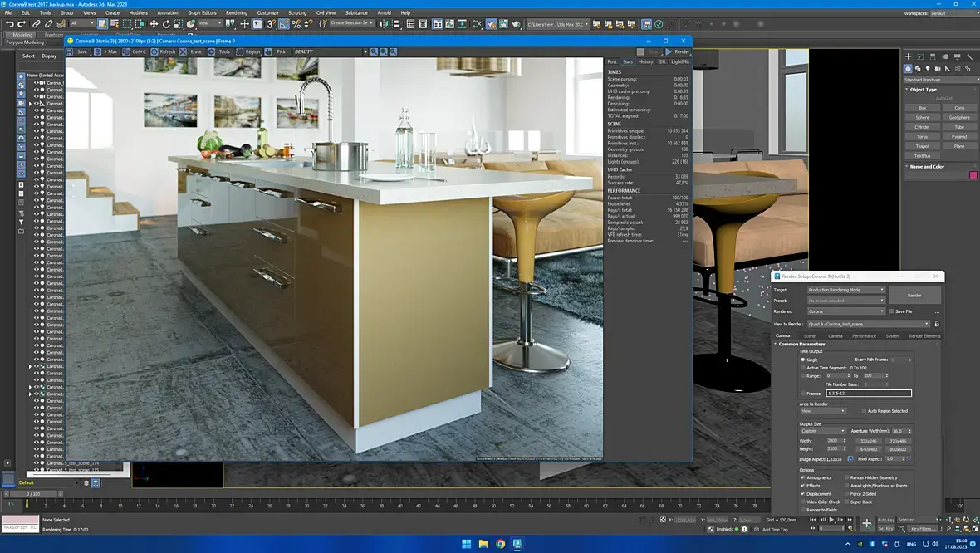Choose the 640x480 output preset

[x=869, y=449]
